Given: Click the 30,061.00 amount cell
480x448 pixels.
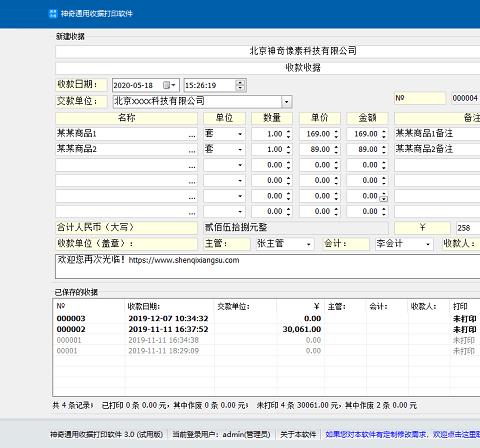Looking at the screenshot, I should pos(302,329).
